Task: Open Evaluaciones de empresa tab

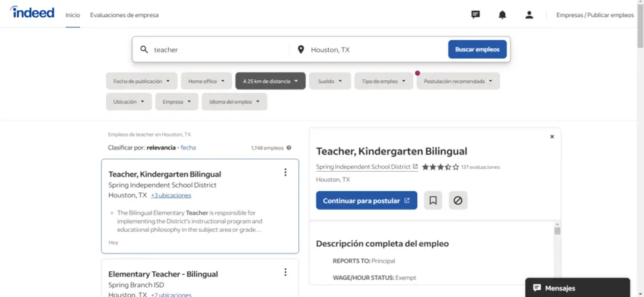Action: (x=124, y=15)
